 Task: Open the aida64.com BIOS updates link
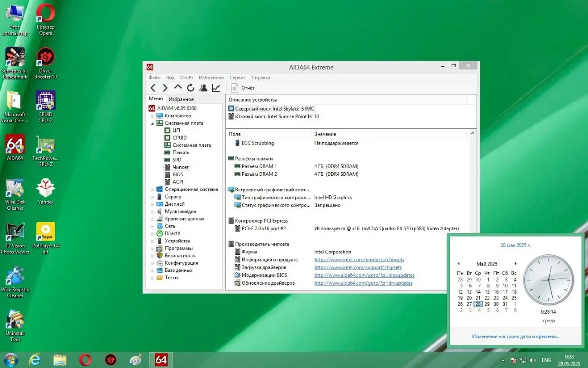point(364,275)
